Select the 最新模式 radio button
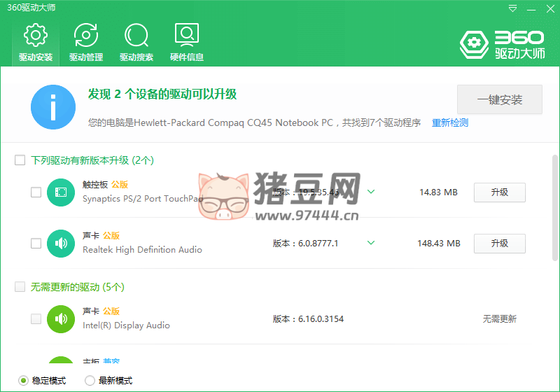560x392 pixels. [x=90, y=381]
